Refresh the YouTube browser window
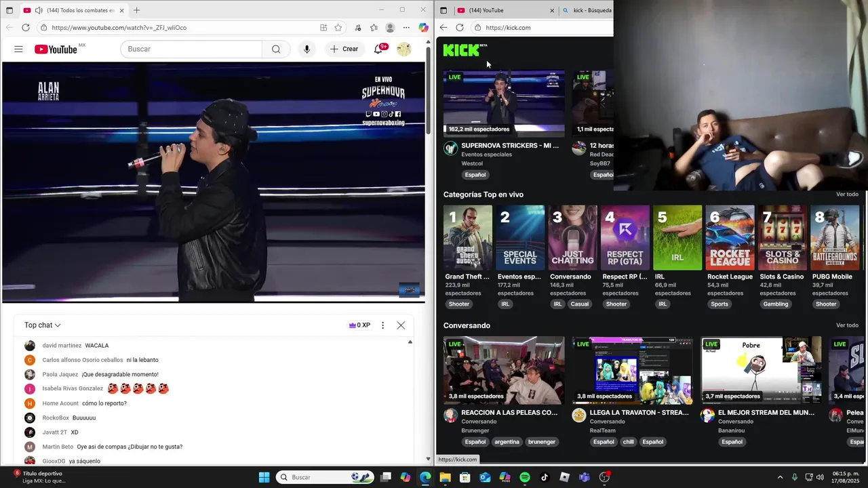 tap(26, 28)
